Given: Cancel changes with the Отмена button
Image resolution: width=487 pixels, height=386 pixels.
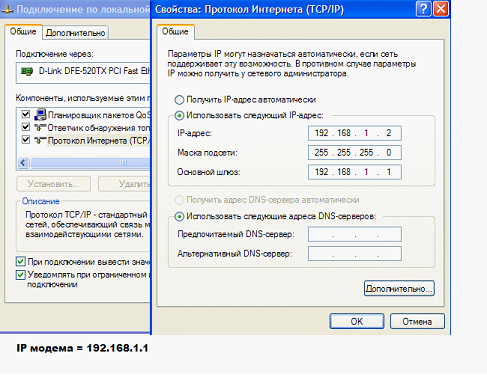Looking at the screenshot, I should [x=417, y=321].
